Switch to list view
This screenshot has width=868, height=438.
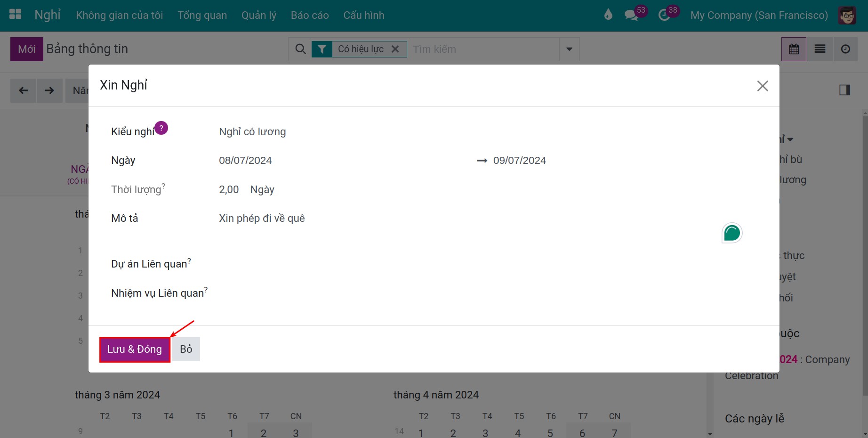coord(820,49)
